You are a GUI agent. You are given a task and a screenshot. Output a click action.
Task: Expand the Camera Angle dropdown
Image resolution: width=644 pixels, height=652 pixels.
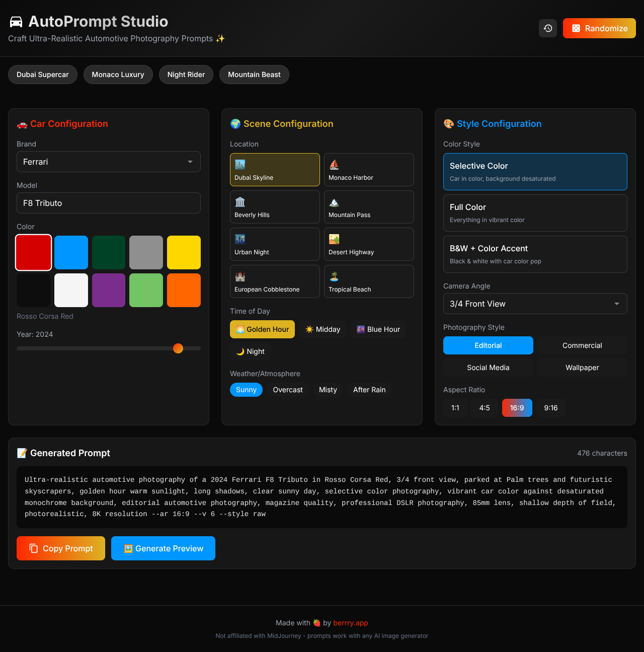click(535, 304)
